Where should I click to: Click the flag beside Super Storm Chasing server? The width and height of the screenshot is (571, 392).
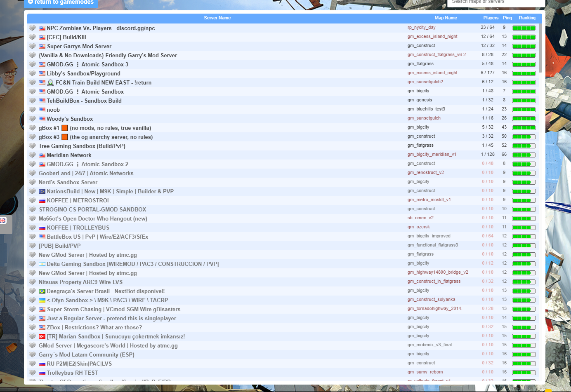click(x=42, y=310)
